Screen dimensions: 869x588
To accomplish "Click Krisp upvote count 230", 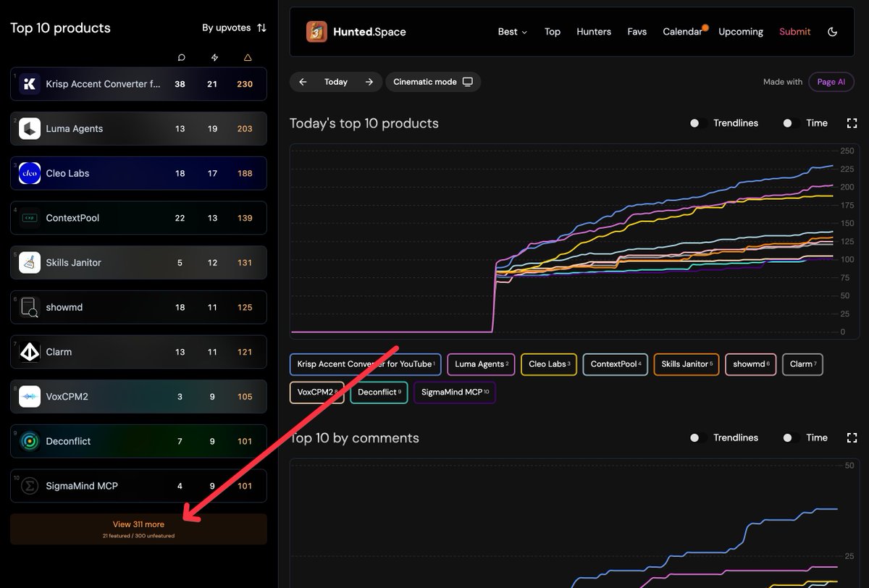I will 245,84.
